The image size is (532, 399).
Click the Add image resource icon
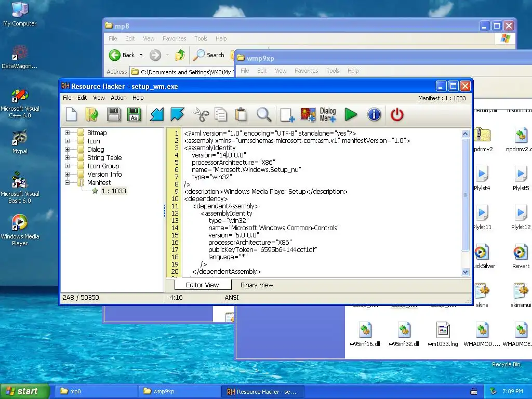308,114
